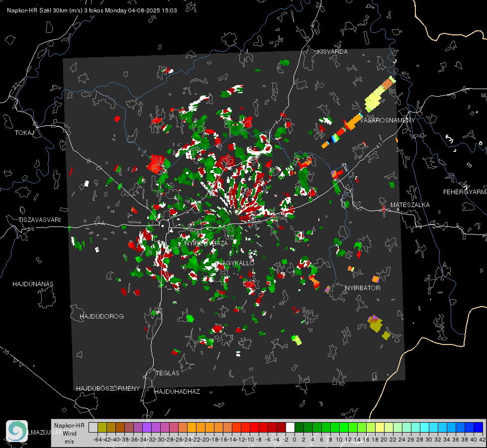Image resolution: width=487 pixels, height=448 pixels.
Task: Click the HAJDÚNÁNÁS city label
Action: click(x=33, y=284)
